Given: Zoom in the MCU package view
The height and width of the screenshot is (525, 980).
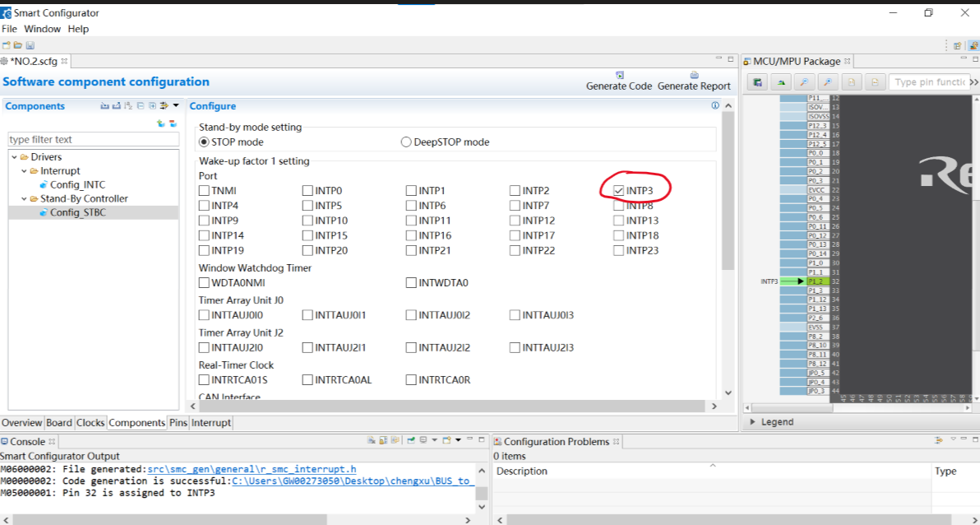Looking at the screenshot, I should click(x=828, y=82).
